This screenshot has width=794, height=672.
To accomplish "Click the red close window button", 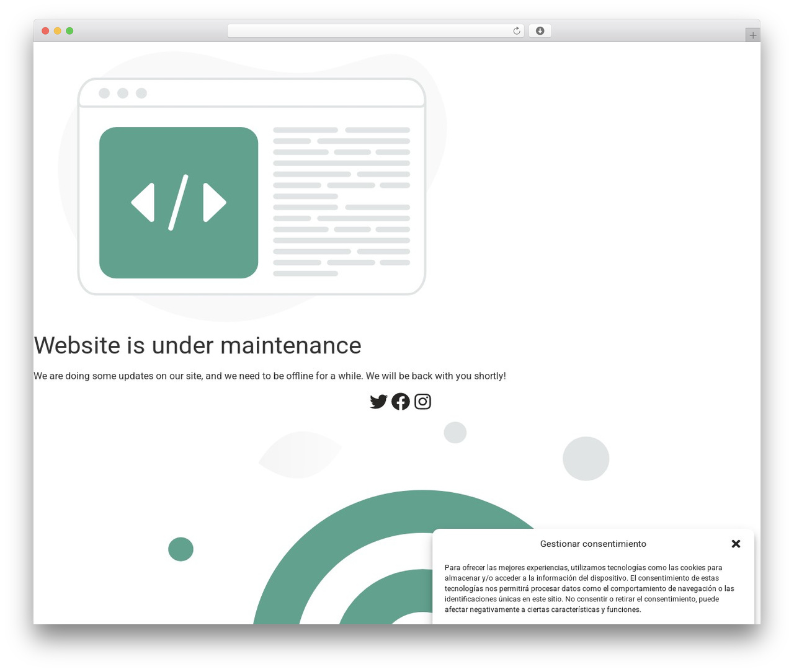I will click(45, 31).
